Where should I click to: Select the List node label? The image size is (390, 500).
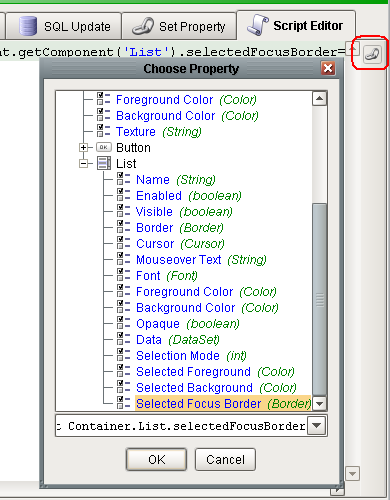click(126, 164)
